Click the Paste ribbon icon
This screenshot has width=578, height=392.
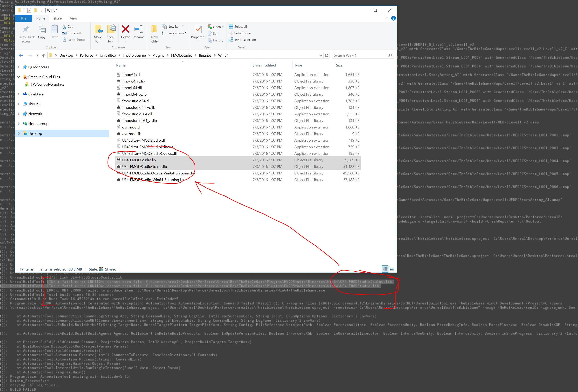tap(54, 29)
